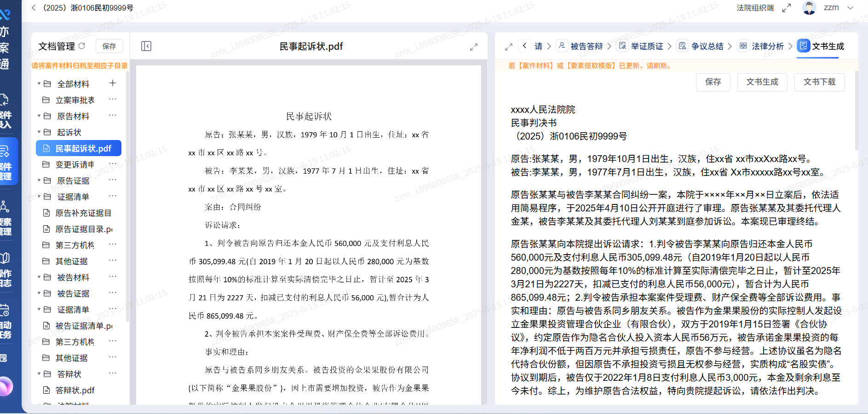This screenshot has height=414, width=868.
Task: Expand the right panel using the arrows icon
Action: 508,47
